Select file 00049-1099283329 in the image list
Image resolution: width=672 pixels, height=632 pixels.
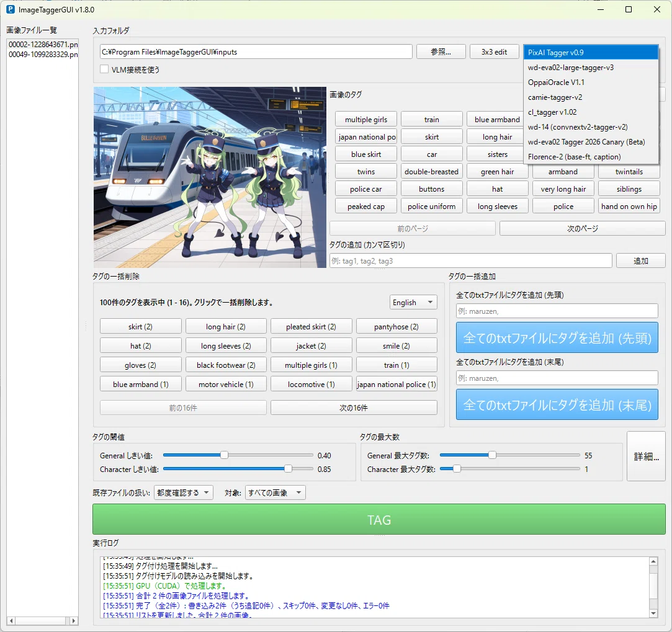pyautogui.click(x=43, y=55)
